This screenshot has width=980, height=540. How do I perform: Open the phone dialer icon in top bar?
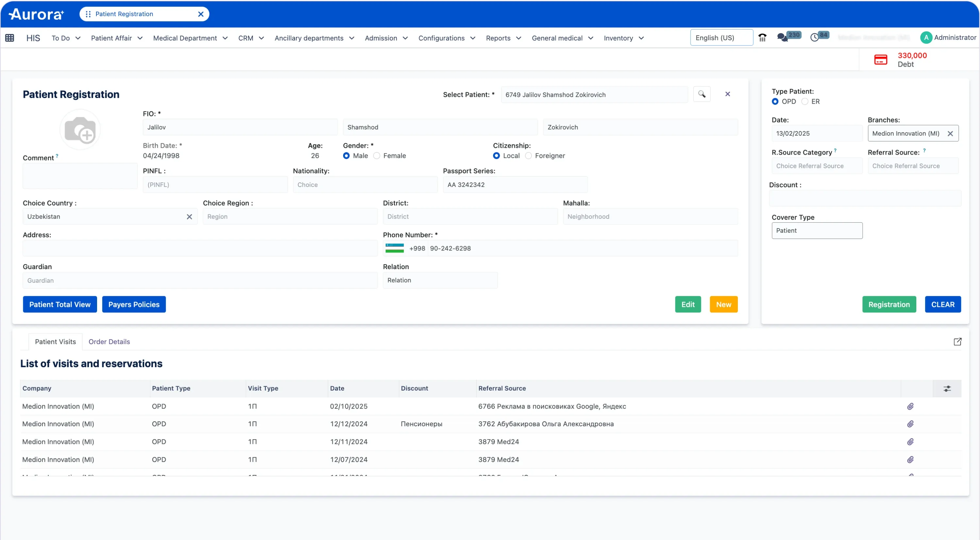(763, 37)
